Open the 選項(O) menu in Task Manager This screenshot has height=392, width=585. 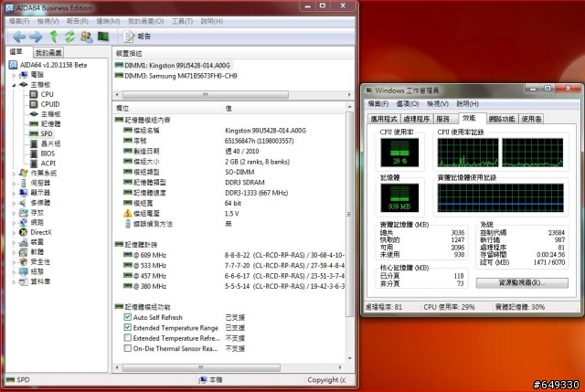tap(408, 103)
